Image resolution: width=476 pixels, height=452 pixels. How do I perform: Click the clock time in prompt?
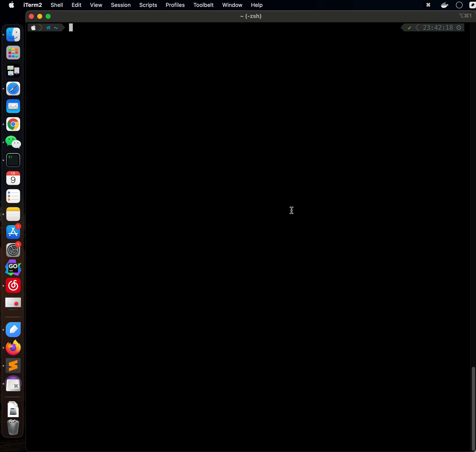(438, 28)
